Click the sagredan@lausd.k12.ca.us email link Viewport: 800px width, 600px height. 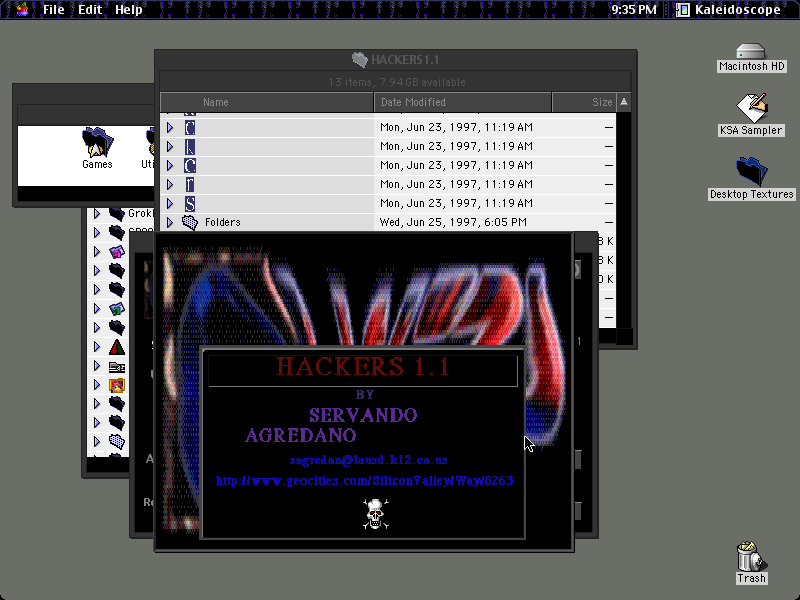click(x=368, y=460)
